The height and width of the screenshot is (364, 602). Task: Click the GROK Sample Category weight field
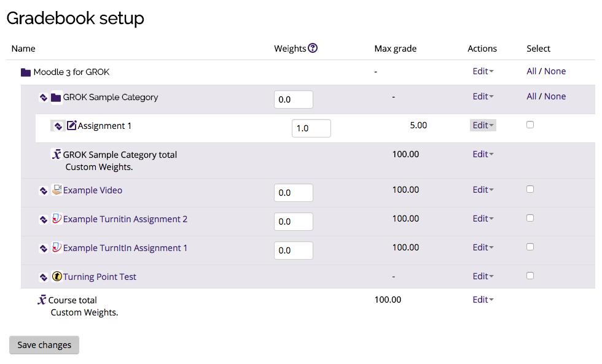click(x=294, y=99)
